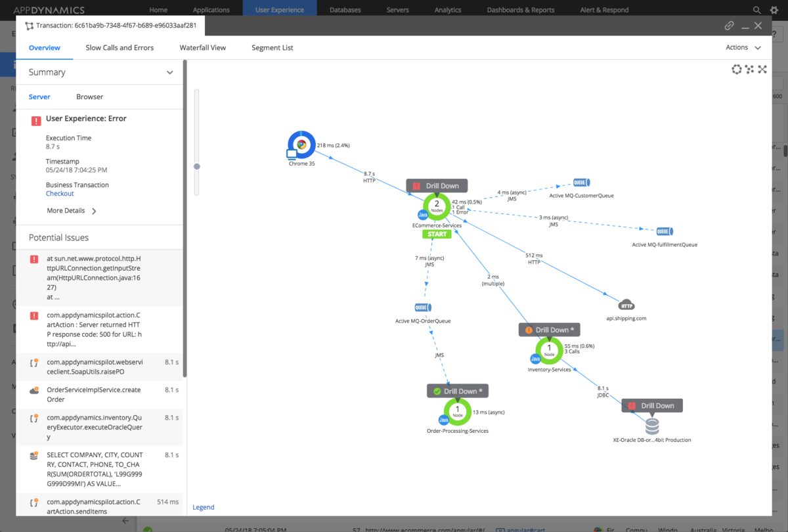Open the Waterfall View tab
This screenshot has width=788, height=532.
point(203,48)
